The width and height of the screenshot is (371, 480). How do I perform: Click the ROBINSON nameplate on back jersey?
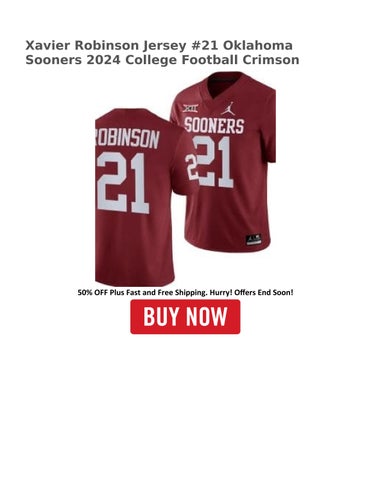[x=127, y=138]
